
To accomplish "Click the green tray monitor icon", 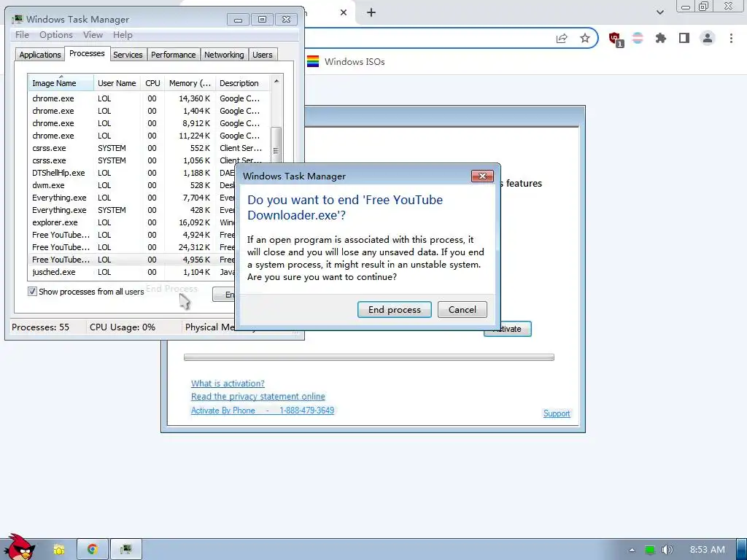I will coord(650,550).
